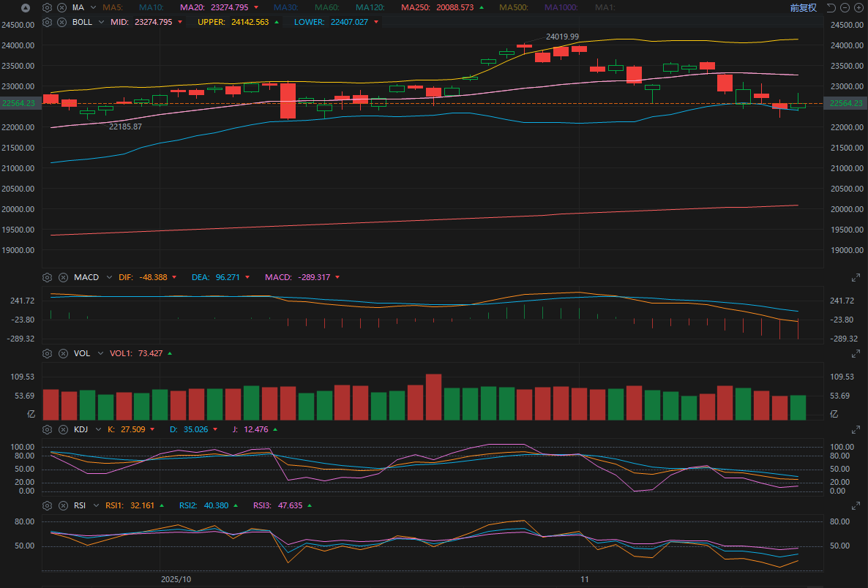Click the collapse-up triangle icon at top left
This screenshot has width=868, height=588.
coord(26,8)
